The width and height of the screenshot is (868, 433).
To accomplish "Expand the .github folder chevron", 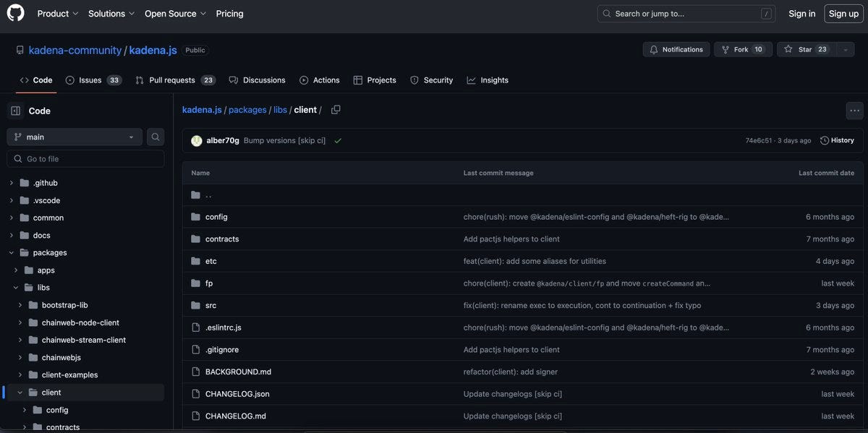I will click(12, 183).
